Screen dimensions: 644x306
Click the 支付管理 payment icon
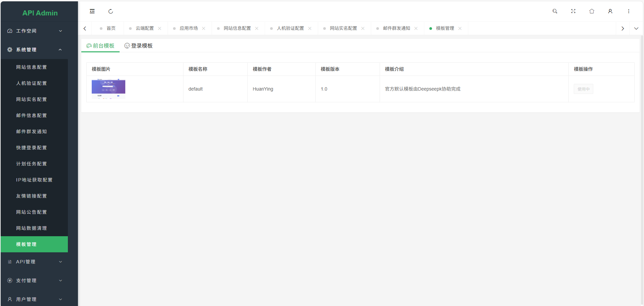coord(9,280)
